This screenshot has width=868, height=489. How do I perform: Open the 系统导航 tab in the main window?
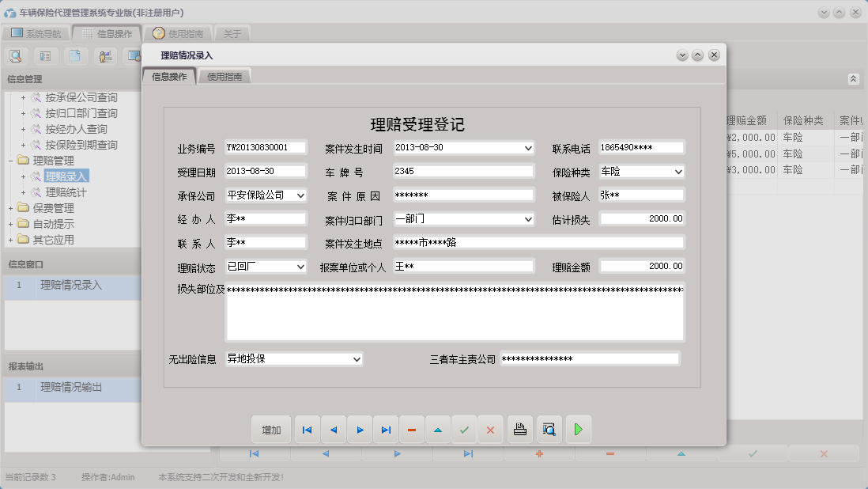tap(36, 34)
